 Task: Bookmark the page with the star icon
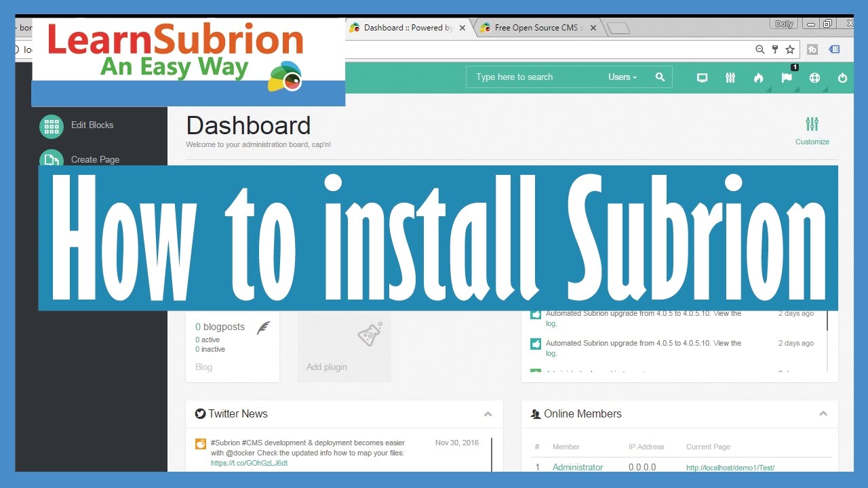click(x=790, y=49)
